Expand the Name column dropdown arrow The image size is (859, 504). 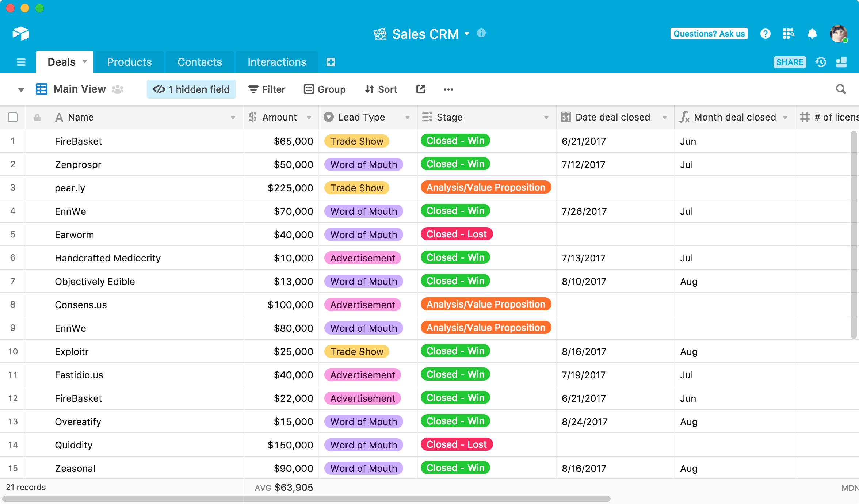234,118
